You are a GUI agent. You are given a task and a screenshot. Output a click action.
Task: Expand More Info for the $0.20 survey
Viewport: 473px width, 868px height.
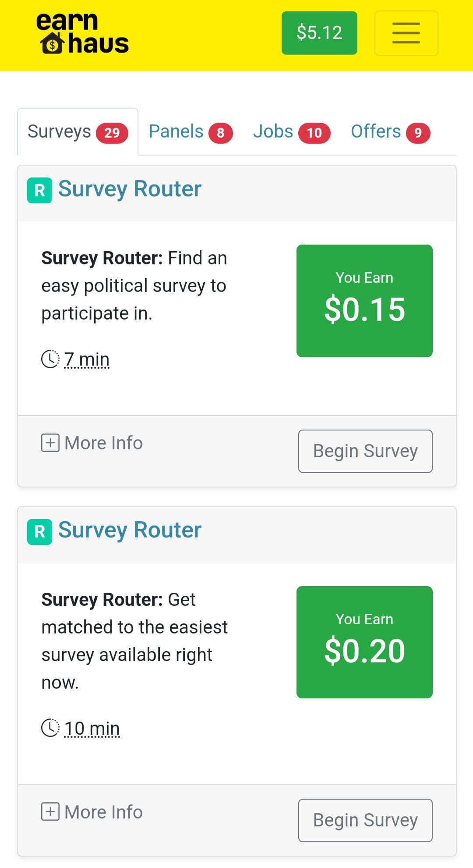(x=103, y=812)
